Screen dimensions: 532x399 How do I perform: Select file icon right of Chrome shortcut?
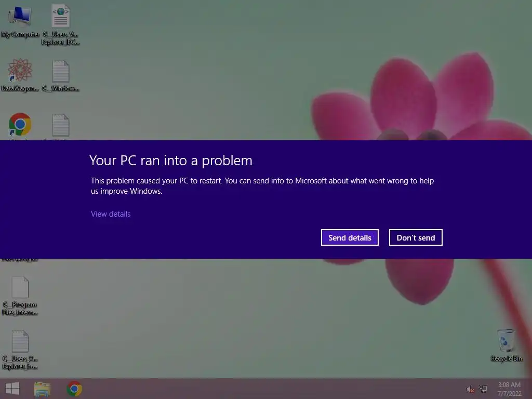(x=61, y=126)
